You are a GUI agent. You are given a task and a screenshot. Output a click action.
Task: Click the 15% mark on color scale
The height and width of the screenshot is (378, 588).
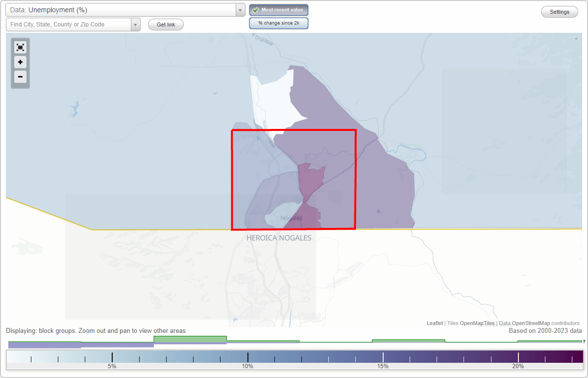coord(383,366)
